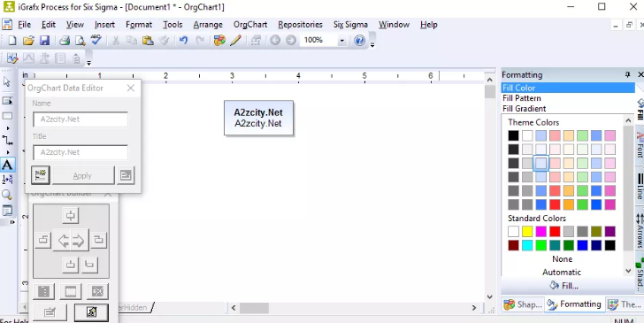This screenshot has width=644, height=323.
Task: Click the dashed rectangle icon in OrgChart Builder
Action: (x=70, y=292)
